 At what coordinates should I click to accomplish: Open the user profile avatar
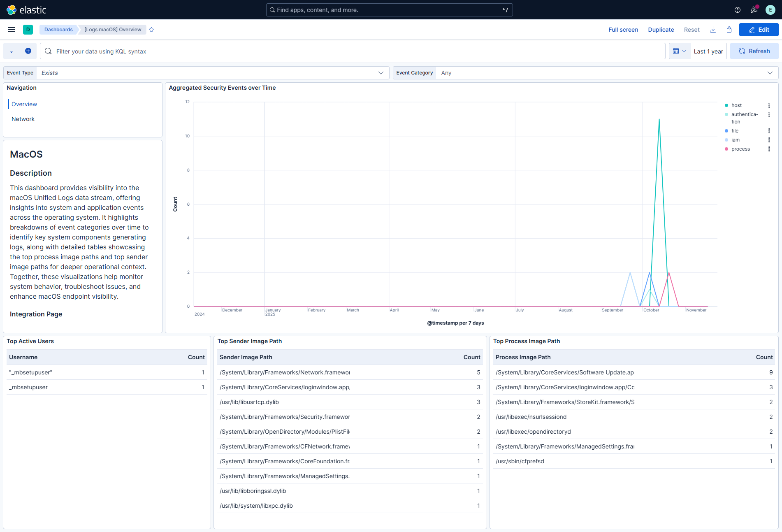click(770, 9)
